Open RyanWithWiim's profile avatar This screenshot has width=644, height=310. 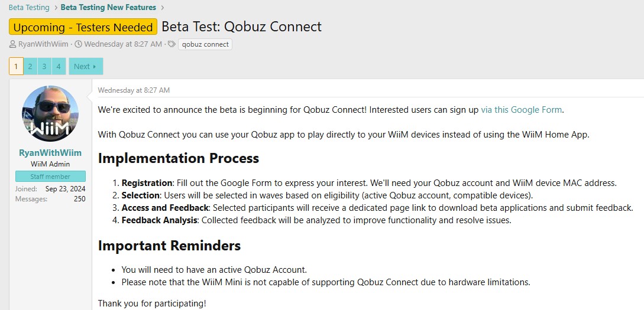click(50, 114)
